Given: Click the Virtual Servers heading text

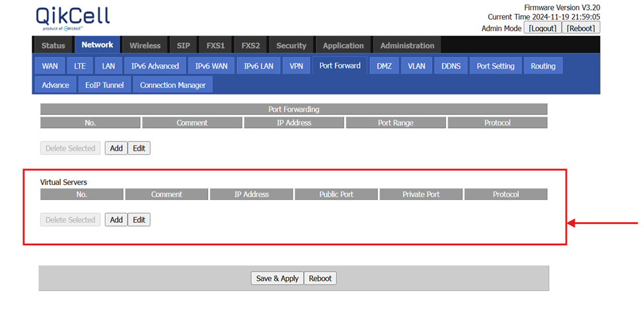Looking at the screenshot, I should click(x=63, y=182).
